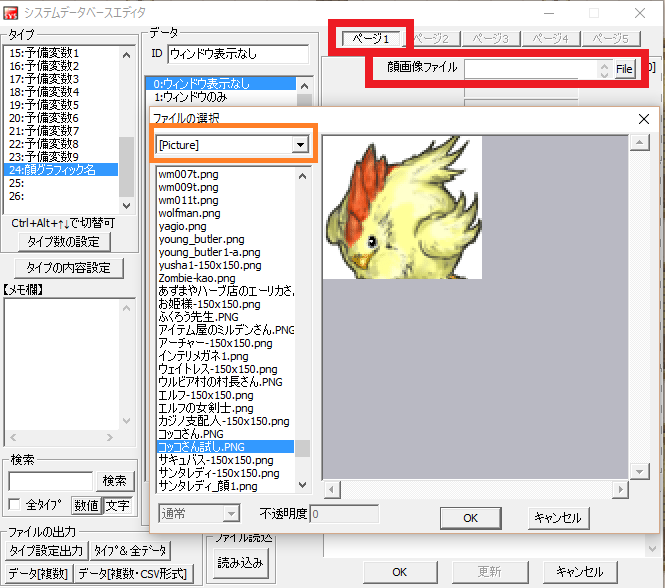
Task: Click the chicken preview image
Action: (402, 207)
